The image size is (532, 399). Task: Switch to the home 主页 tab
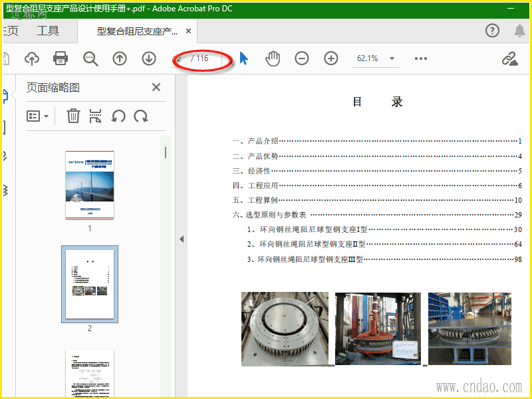[x=11, y=31]
